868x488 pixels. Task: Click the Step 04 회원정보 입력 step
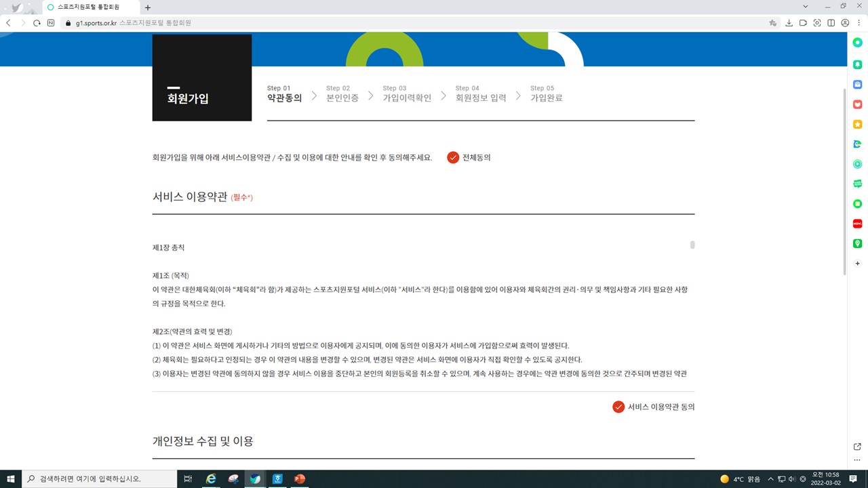481,94
